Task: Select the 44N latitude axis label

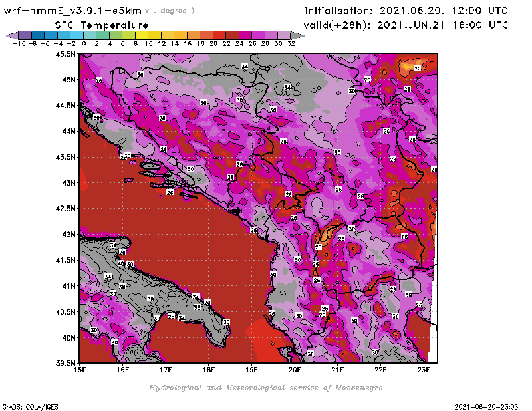Action: (68, 131)
